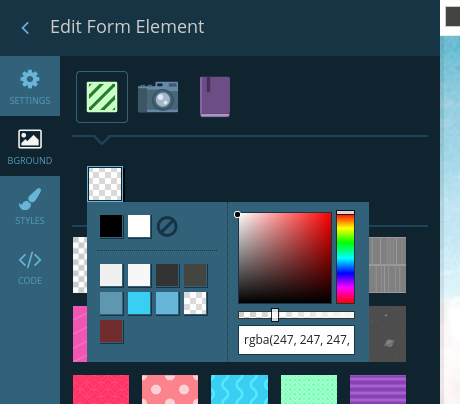Toggle the selected transparent color preview box
460x404 pixels.
105,184
